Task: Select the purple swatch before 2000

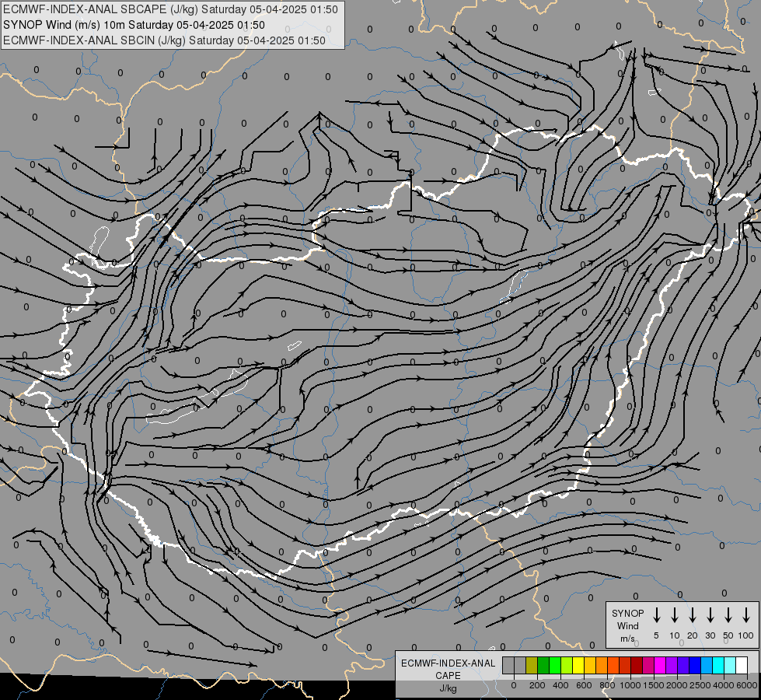Action: (672, 665)
